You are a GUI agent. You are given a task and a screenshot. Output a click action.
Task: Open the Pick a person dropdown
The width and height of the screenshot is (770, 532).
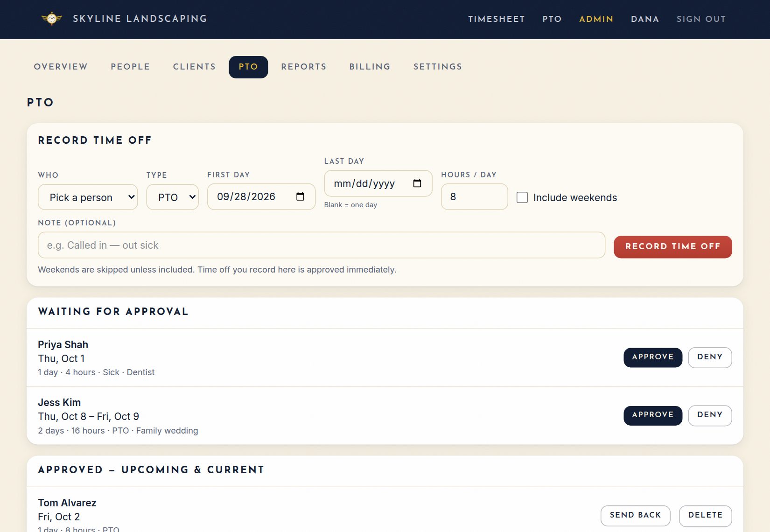click(x=88, y=197)
